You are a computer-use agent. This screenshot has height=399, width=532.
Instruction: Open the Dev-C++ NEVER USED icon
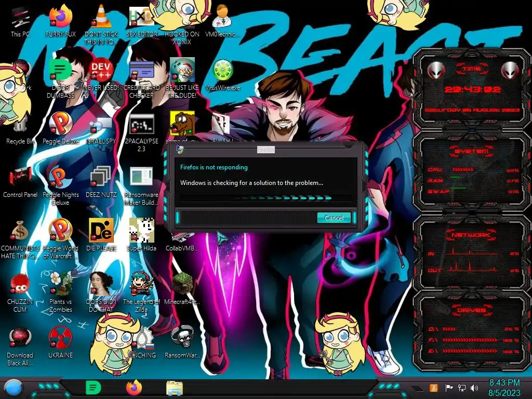[101, 75]
